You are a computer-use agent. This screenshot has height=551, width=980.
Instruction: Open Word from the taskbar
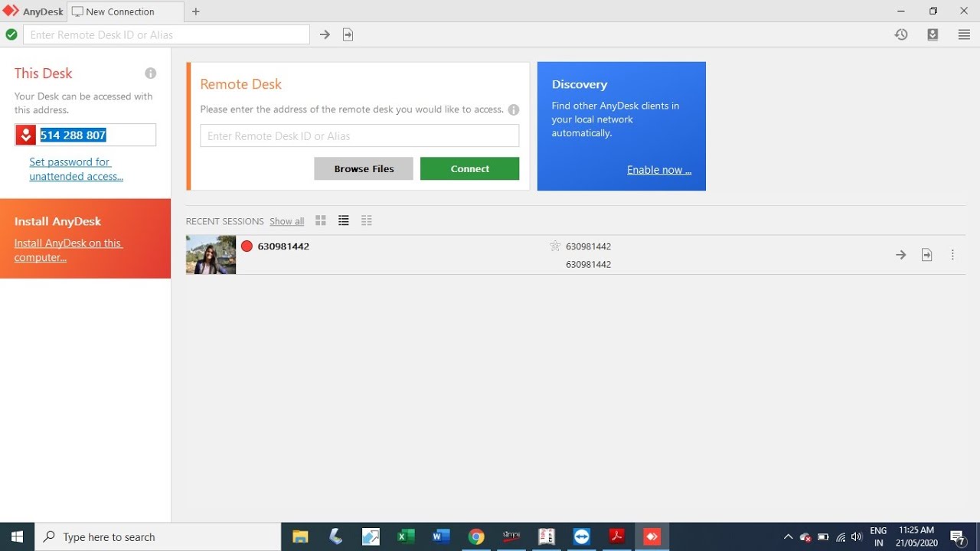coord(441,536)
